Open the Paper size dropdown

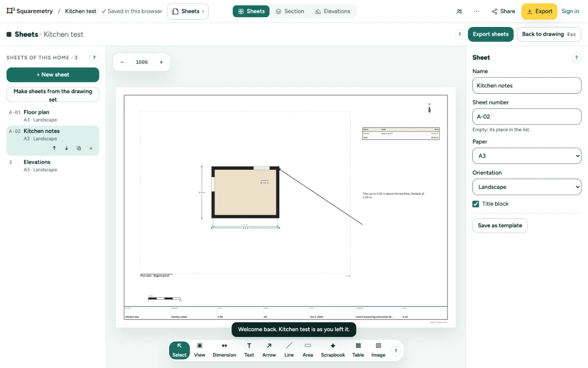click(527, 156)
